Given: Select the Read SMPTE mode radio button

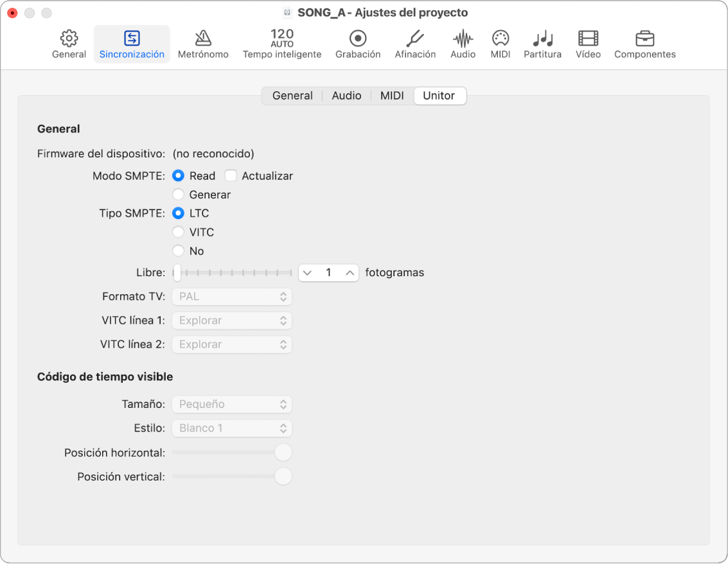Looking at the screenshot, I should 178,176.
